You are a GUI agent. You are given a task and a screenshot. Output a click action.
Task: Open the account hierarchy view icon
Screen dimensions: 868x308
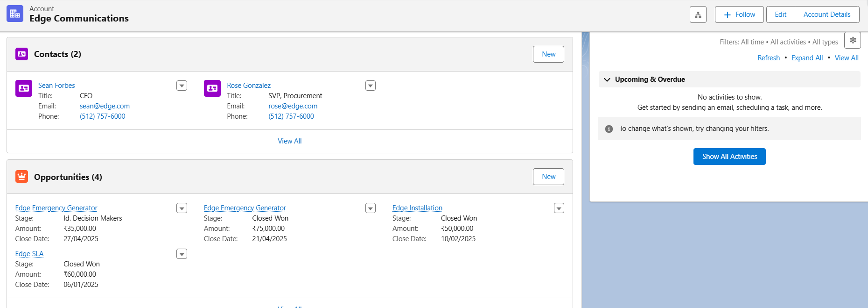point(698,14)
